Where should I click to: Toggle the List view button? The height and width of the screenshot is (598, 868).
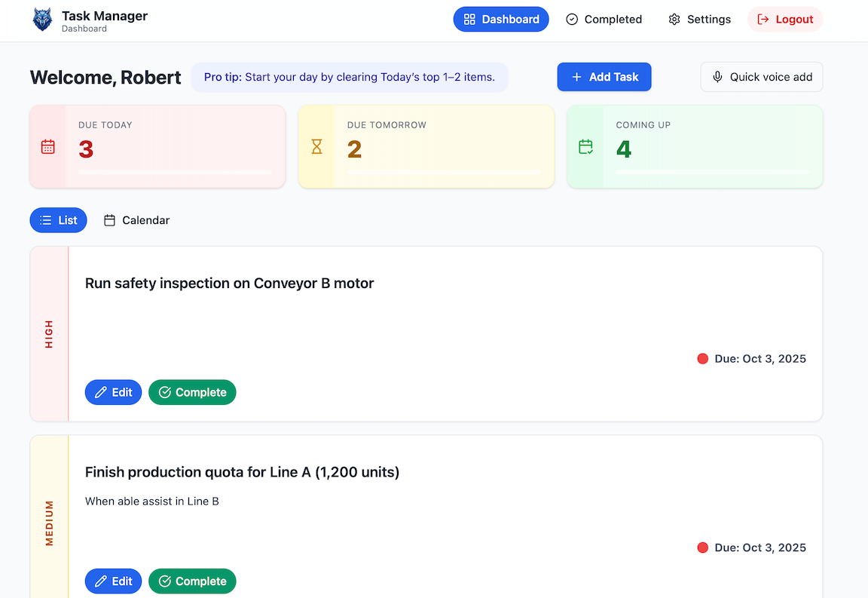[58, 220]
